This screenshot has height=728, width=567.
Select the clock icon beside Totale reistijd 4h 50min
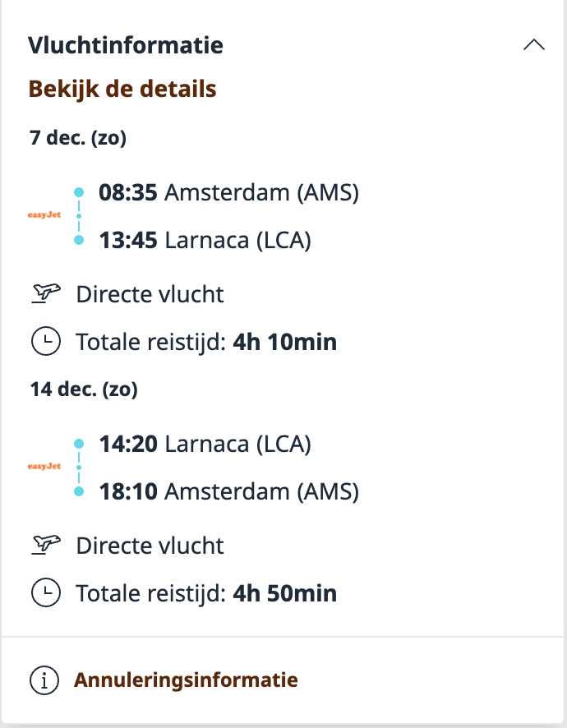(46, 592)
